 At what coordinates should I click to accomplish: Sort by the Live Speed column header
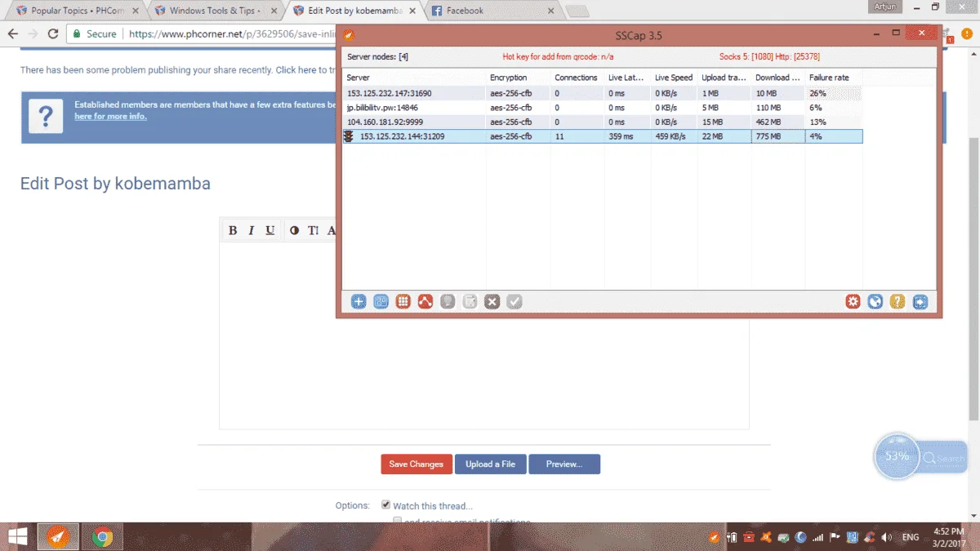[x=674, y=78]
